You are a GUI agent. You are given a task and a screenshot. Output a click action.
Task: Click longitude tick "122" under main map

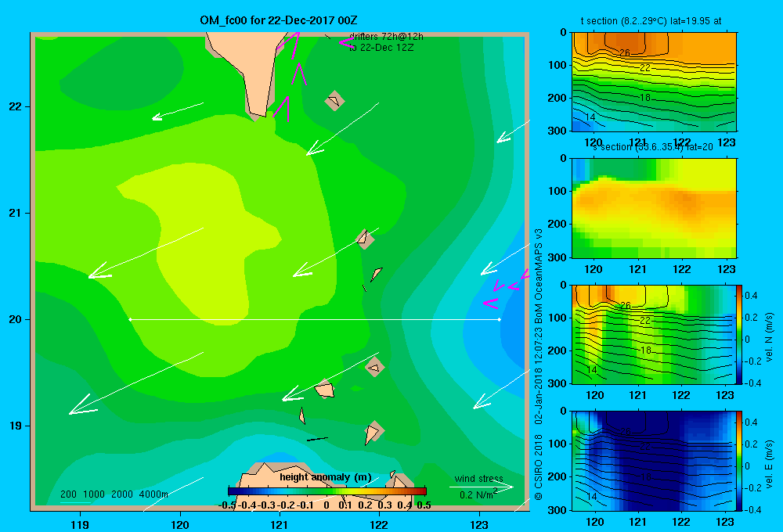379,524
